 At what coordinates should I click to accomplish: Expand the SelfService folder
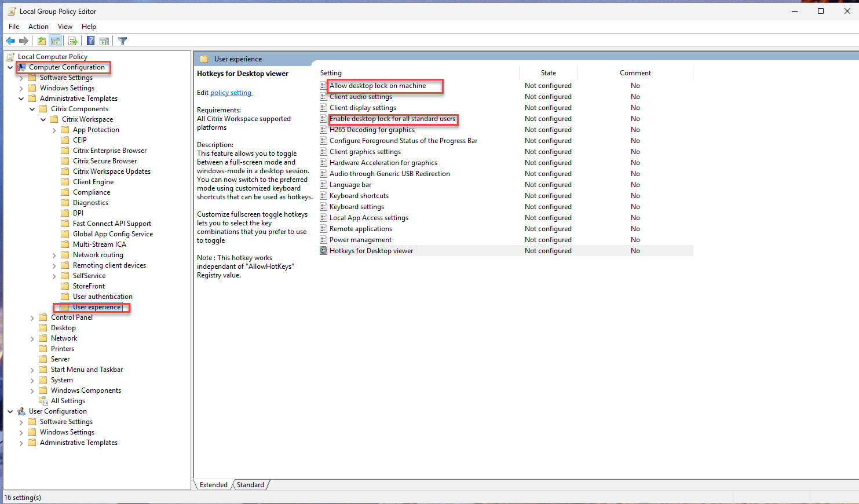click(x=54, y=276)
